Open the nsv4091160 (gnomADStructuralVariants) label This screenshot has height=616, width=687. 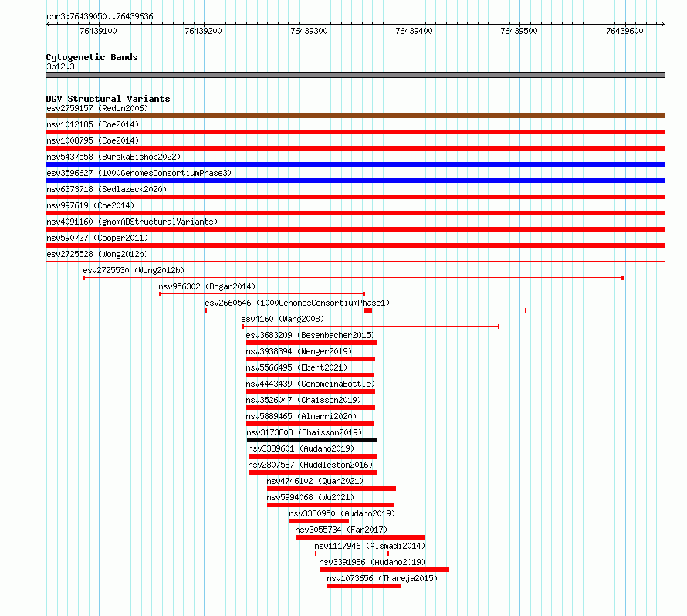coord(132,222)
